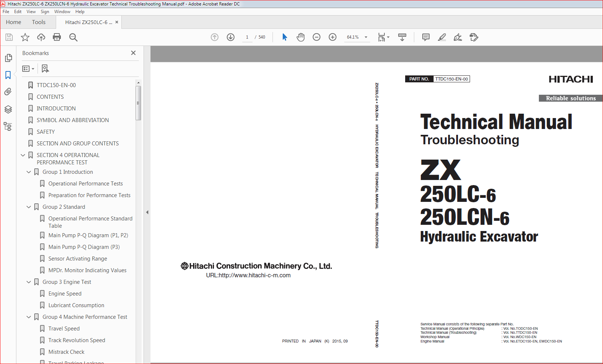Image resolution: width=603 pixels, height=364 pixels.
Task: Jump to the Mistrack Check bookmark
Action: tap(66, 352)
